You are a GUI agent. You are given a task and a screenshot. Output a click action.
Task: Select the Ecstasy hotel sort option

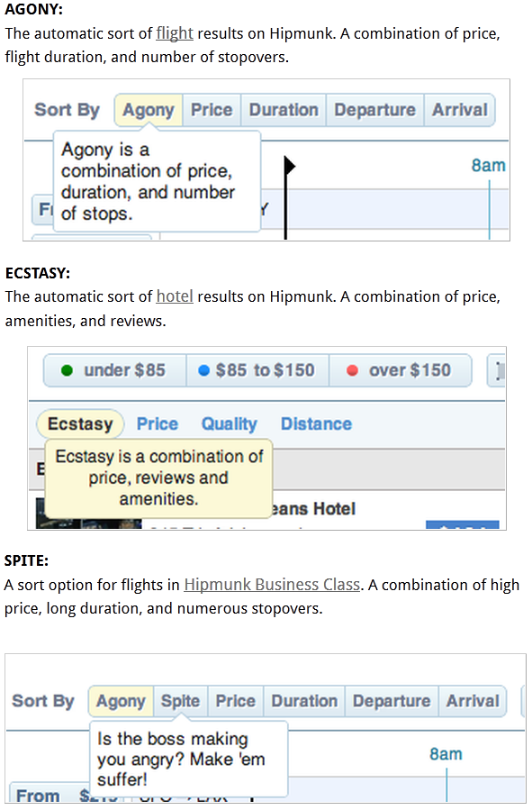click(80, 424)
